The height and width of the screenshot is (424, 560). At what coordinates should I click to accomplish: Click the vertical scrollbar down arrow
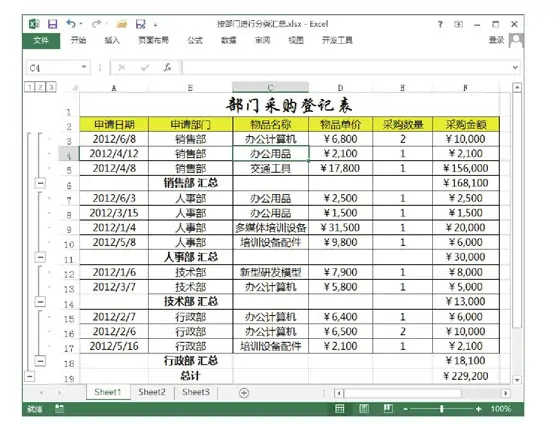pos(517,379)
